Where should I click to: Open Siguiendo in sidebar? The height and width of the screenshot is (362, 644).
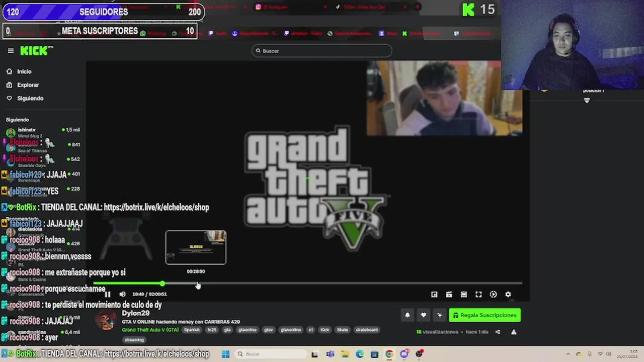click(25, 99)
